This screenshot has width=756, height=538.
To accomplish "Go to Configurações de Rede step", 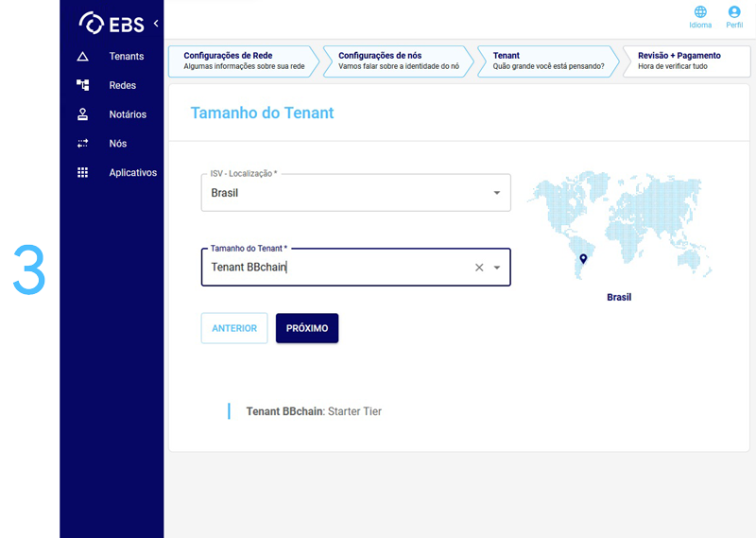I will point(243,61).
